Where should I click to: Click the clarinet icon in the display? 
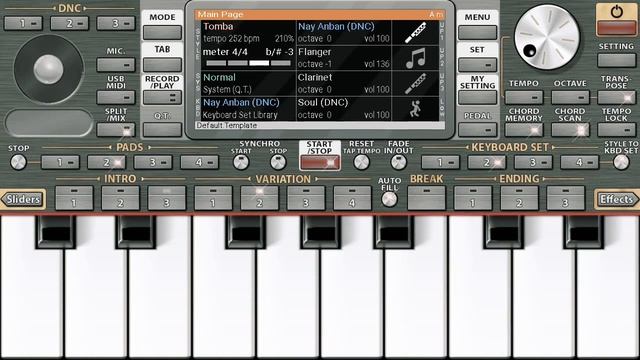[416, 84]
